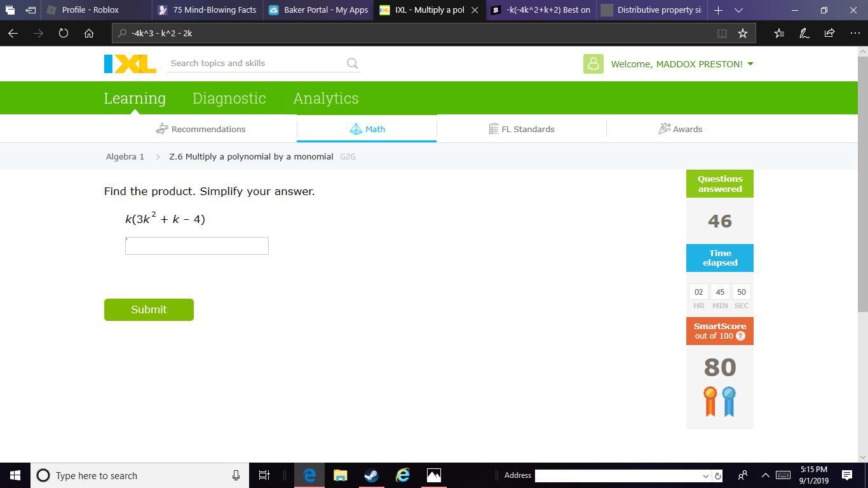The image size is (868, 488).
Task: Open browser settings and more menu
Action: [x=855, y=33]
